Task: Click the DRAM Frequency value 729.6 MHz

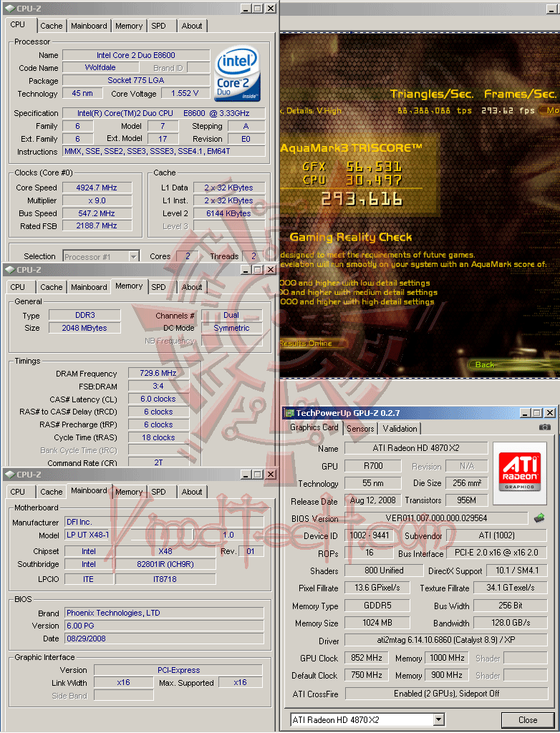Action: point(158,373)
